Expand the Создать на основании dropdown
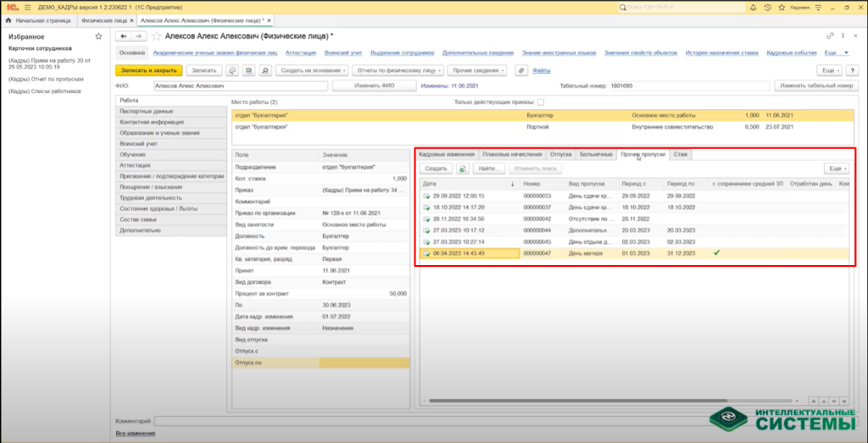The width and height of the screenshot is (868, 443). coord(313,70)
